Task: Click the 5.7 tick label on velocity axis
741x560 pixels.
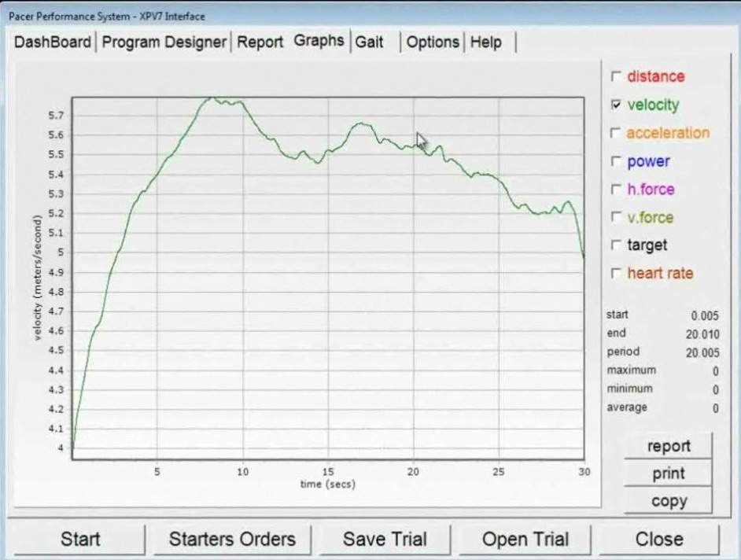Action: coord(56,116)
